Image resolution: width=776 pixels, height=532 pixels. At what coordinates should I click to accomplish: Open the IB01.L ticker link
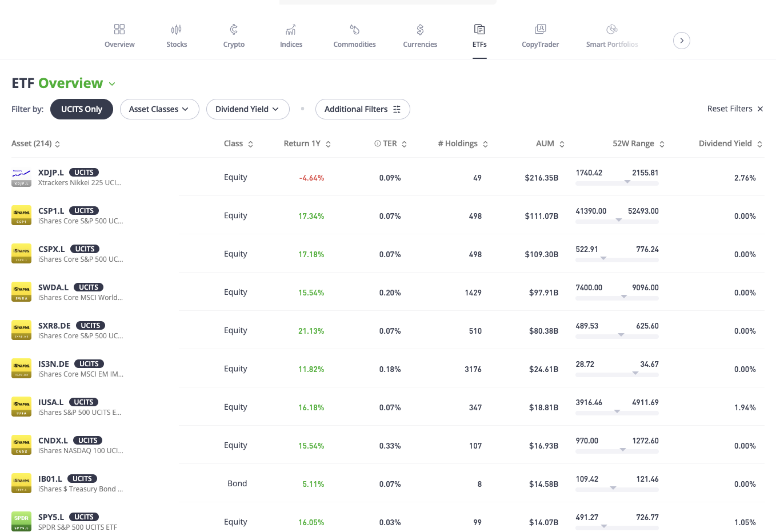pos(50,479)
